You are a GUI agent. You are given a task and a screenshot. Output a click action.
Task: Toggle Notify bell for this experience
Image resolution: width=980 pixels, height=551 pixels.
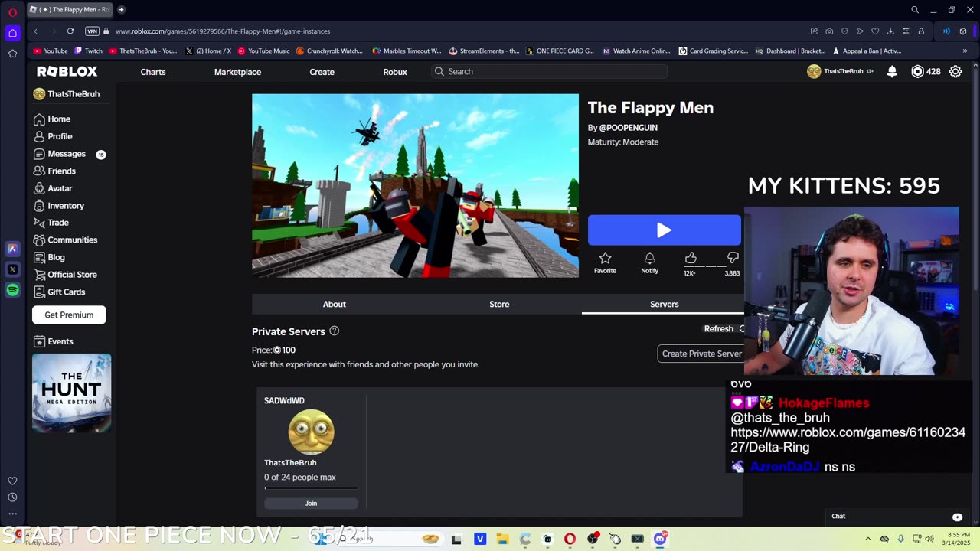tap(649, 263)
